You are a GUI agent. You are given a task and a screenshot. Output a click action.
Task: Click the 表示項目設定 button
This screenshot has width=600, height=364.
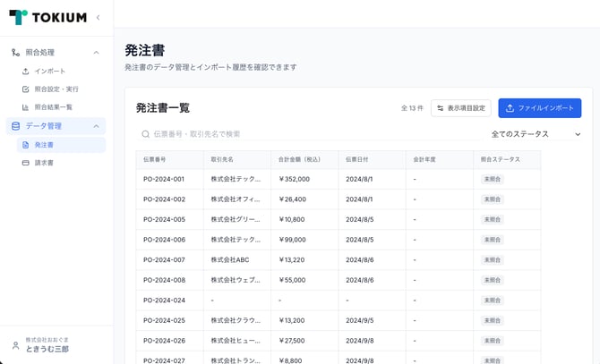pyautogui.click(x=460, y=108)
